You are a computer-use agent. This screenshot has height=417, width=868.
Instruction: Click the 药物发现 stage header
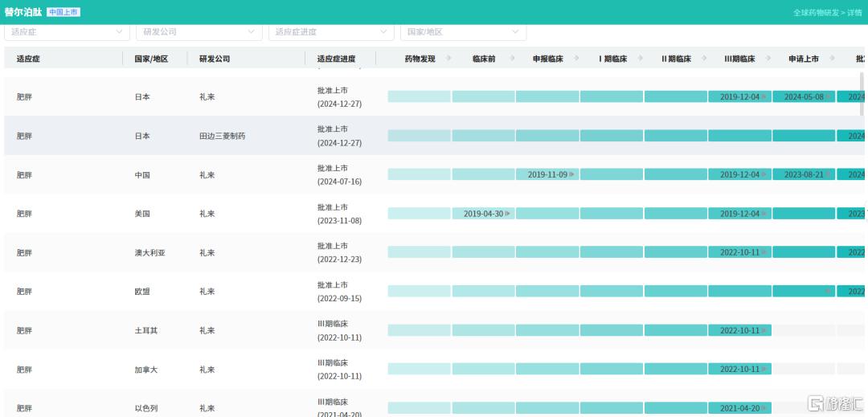click(420, 59)
